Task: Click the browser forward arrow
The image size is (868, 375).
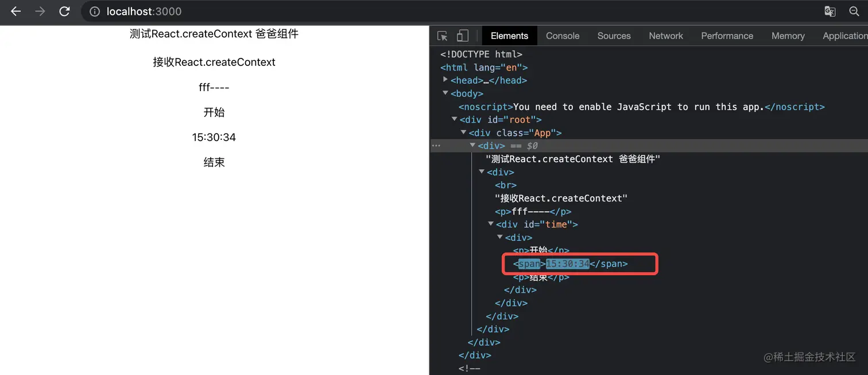Action: 40,11
